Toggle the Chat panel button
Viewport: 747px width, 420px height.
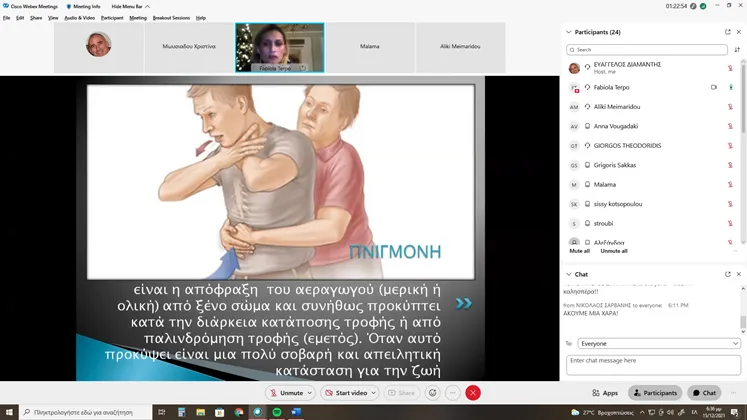pos(704,393)
